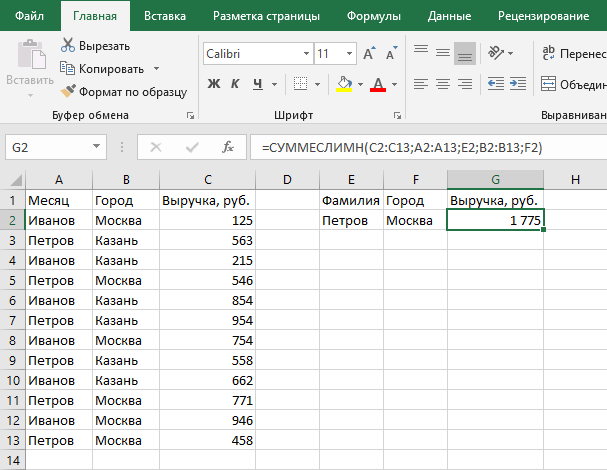The image size is (607, 470).
Task: Align cell text right
Action: point(465,84)
